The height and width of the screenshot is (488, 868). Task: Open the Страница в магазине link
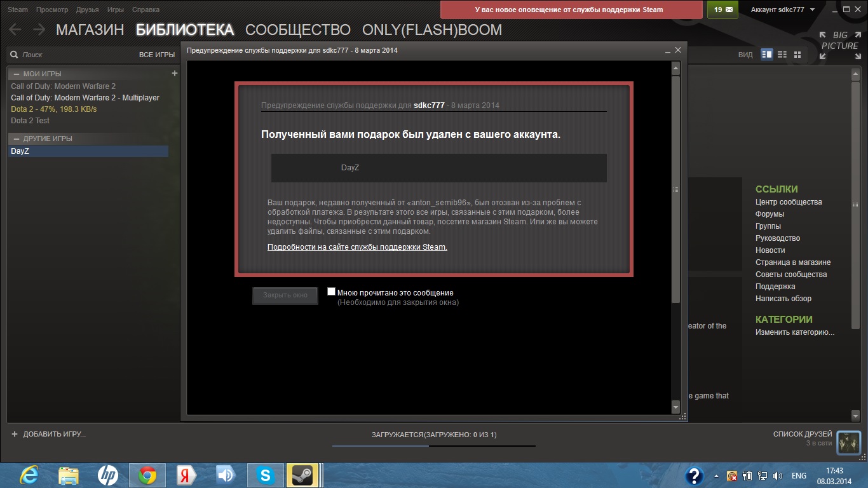pos(793,262)
